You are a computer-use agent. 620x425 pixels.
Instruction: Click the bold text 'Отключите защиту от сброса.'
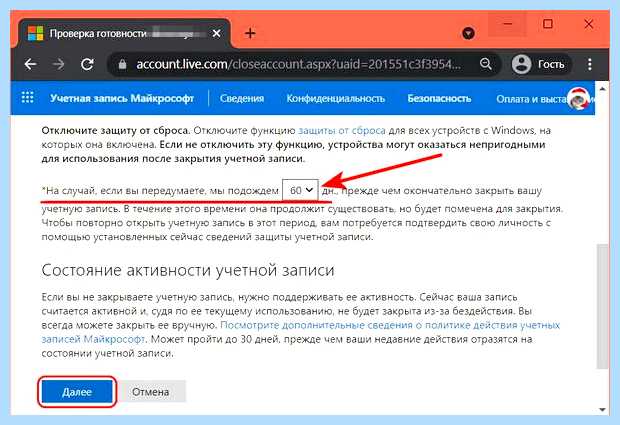coord(116,130)
